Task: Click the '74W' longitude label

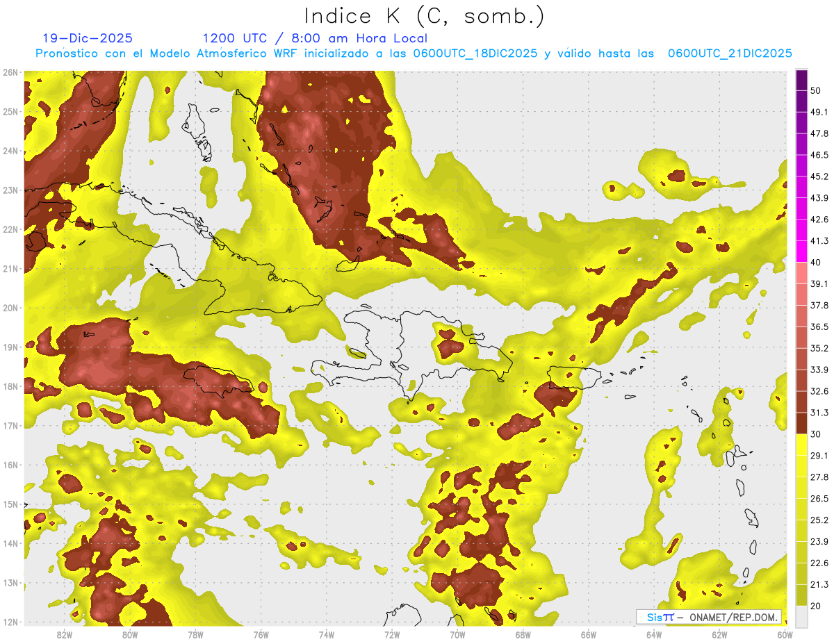Action: 327,634
